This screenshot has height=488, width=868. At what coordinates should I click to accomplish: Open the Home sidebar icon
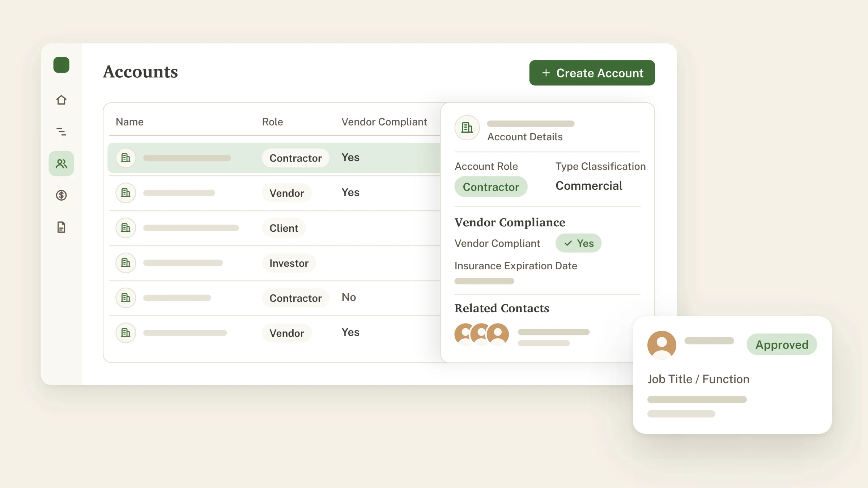[61, 100]
